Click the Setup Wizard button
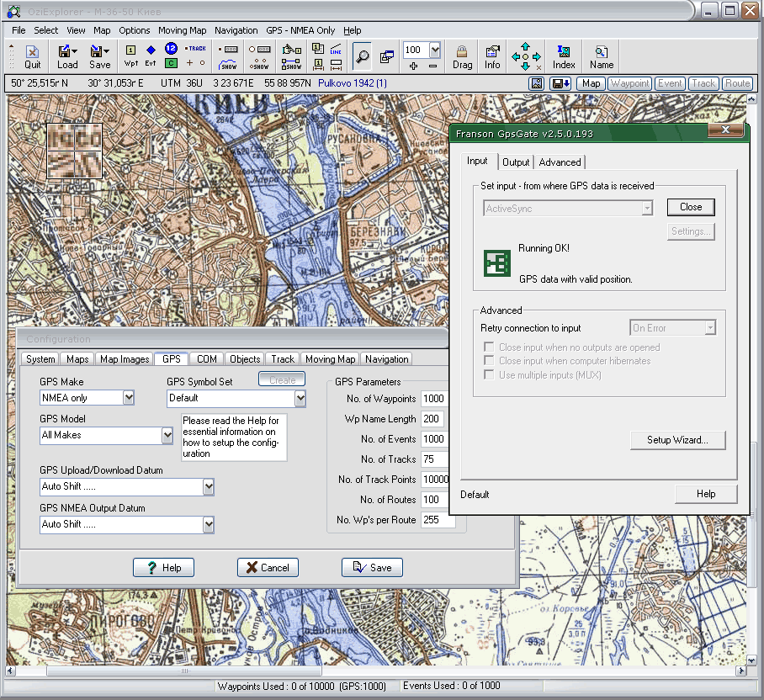Screen dimensions: 764x700 tap(676, 439)
